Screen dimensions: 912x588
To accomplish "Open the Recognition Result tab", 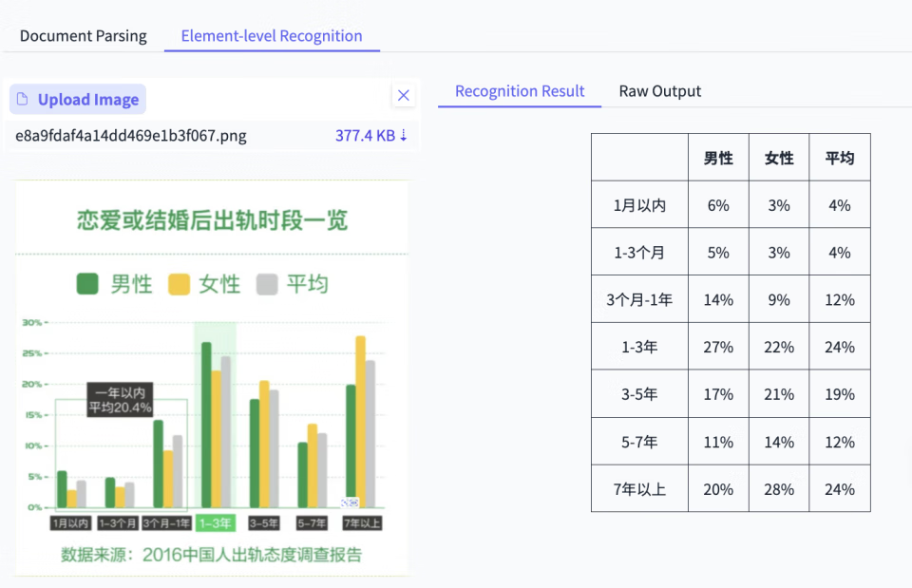I will coord(520,91).
